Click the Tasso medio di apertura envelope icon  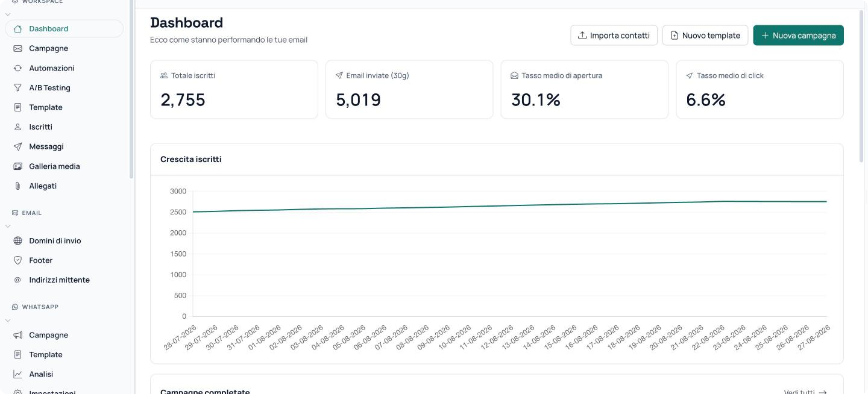[515, 76]
